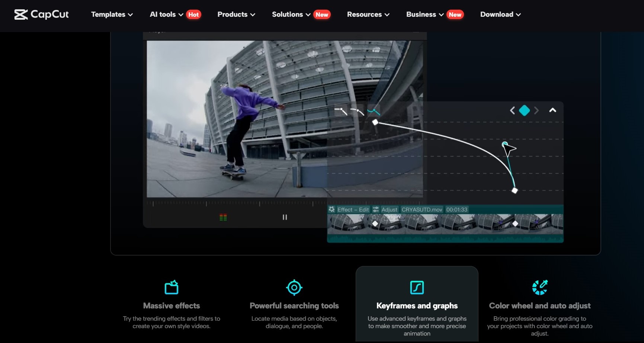The width and height of the screenshot is (644, 343).
Task: Click the Adjust label on the clip
Action: [389, 209]
